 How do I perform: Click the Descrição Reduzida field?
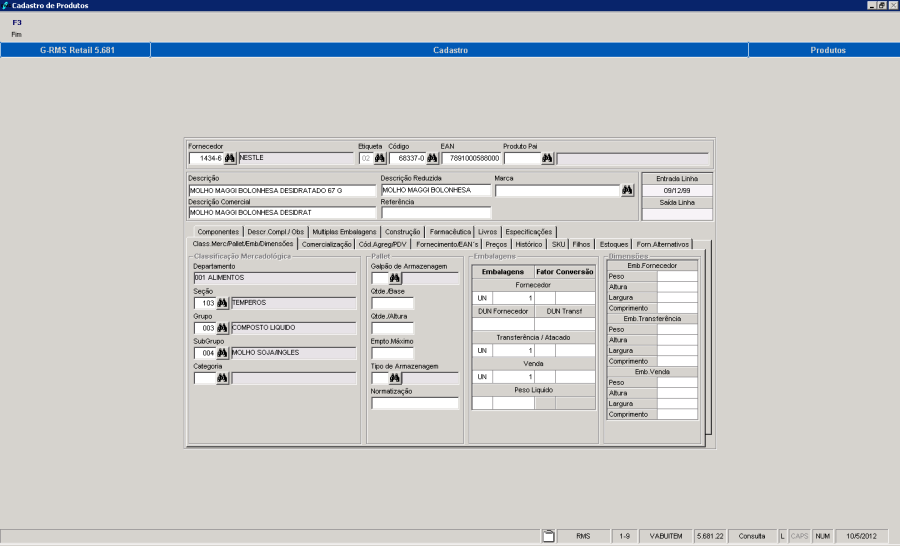436,190
